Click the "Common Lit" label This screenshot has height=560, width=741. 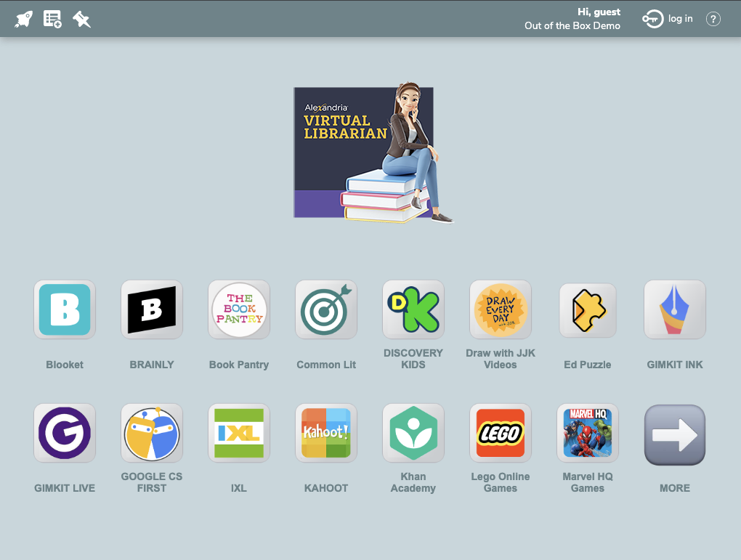tap(326, 365)
